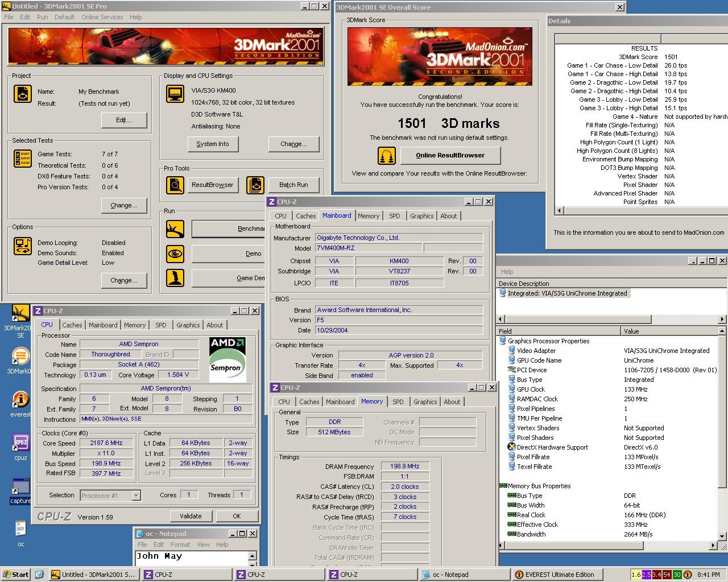This screenshot has width=728, height=582.
Task: Click the Benchmark run icon
Action: 175,229
